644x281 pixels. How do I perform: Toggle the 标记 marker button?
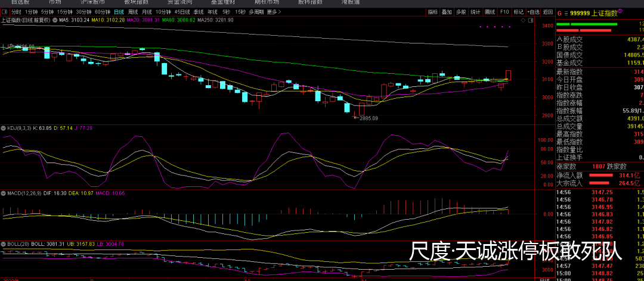[519, 12]
